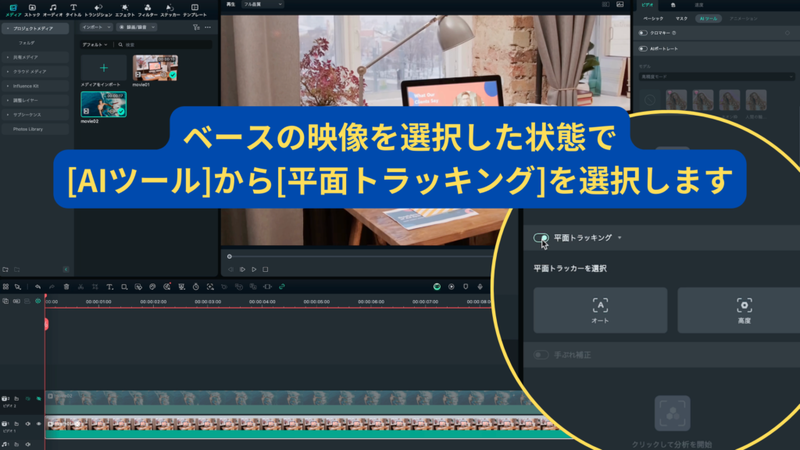Switch to the エフェクト tab
Screen dimensions: 800x450
[124, 10]
